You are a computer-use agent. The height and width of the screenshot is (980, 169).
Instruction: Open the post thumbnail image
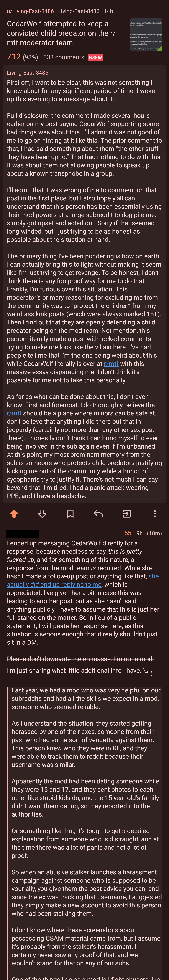(146, 35)
